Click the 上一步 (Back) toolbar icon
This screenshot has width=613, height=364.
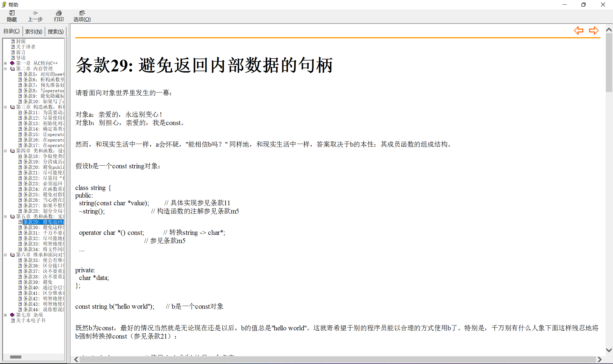pyautogui.click(x=35, y=16)
